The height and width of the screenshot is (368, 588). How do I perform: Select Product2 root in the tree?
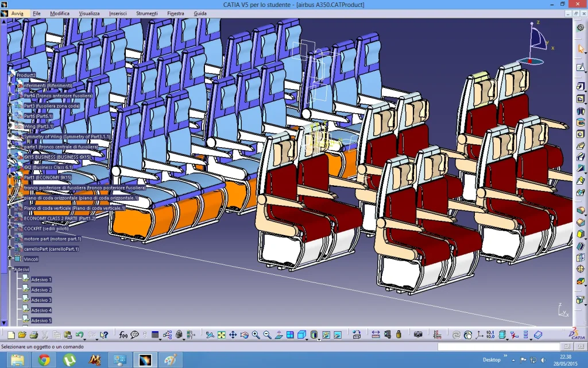click(x=26, y=75)
